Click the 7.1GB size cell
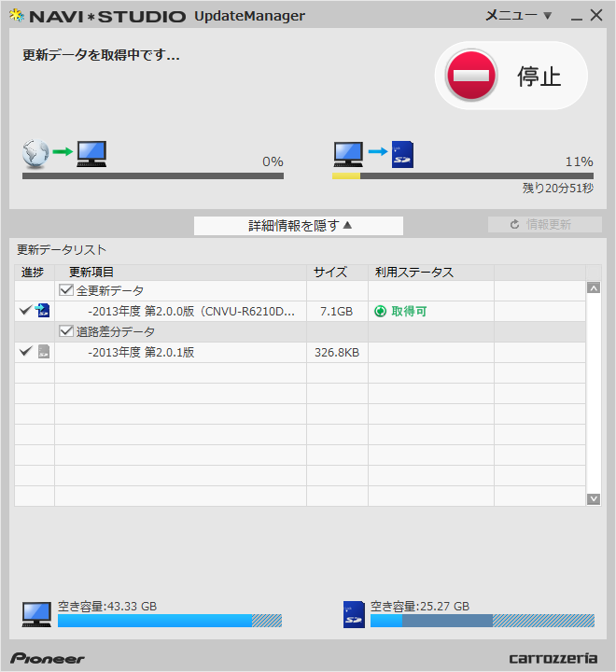This screenshot has height=672, width=616. 337,312
